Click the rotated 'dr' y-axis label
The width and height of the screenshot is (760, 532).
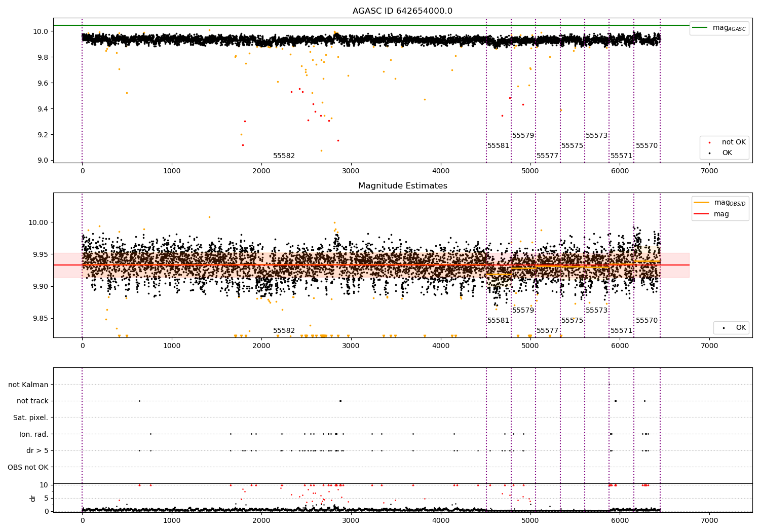pyautogui.click(x=33, y=498)
